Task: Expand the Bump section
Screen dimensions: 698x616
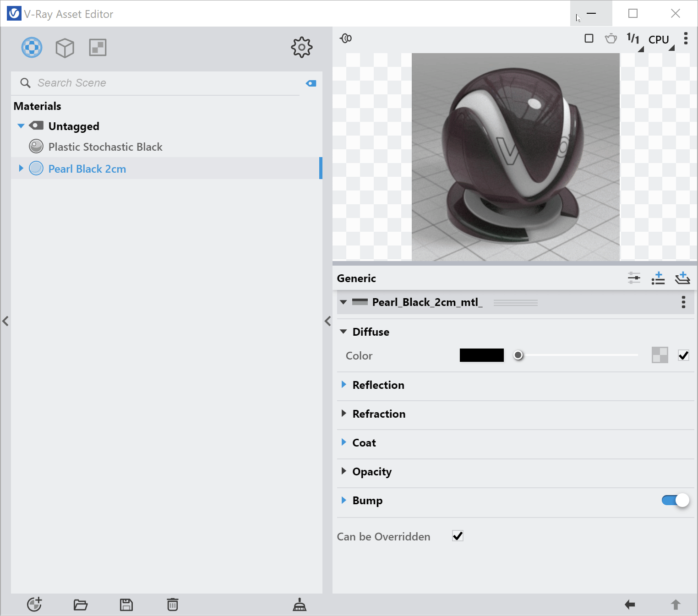Action: (x=344, y=500)
